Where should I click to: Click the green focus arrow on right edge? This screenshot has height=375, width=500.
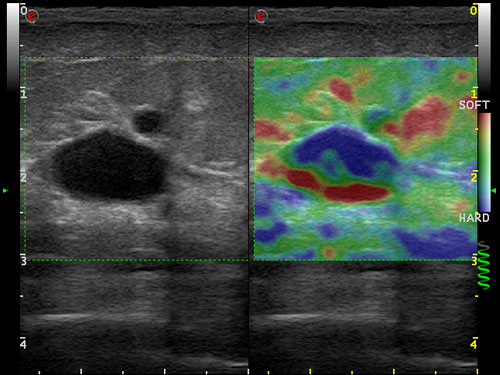coord(494,190)
